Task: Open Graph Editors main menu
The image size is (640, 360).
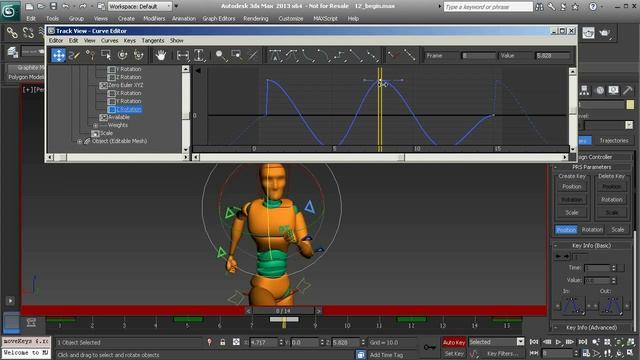Action: point(219,18)
